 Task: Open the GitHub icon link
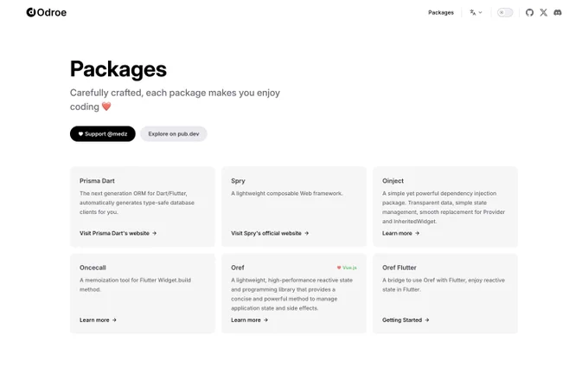(529, 12)
